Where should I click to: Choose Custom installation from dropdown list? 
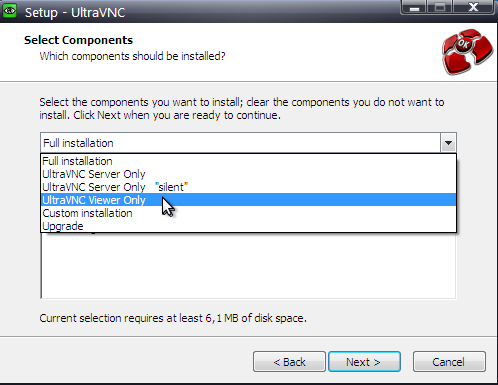point(248,213)
